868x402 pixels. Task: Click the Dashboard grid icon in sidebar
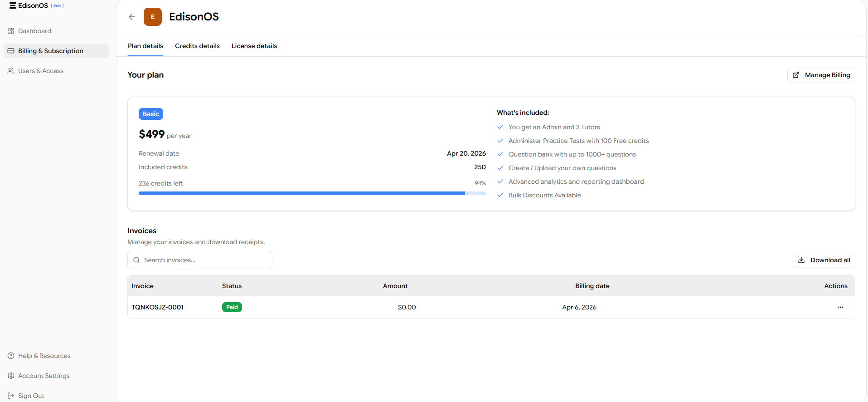pyautogui.click(x=11, y=31)
